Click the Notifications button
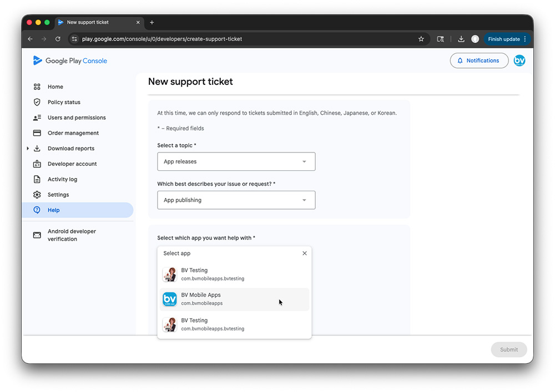555x392 pixels. [x=480, y=60]
